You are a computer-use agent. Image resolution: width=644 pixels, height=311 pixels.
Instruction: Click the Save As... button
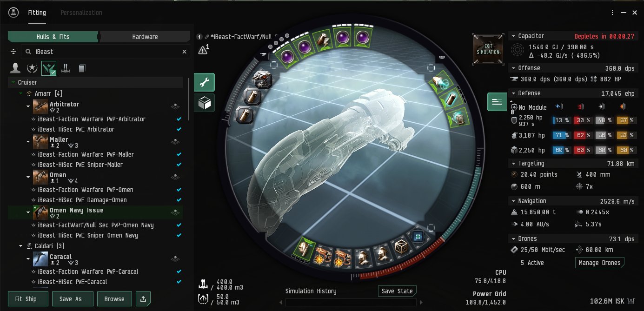[73, 299]
